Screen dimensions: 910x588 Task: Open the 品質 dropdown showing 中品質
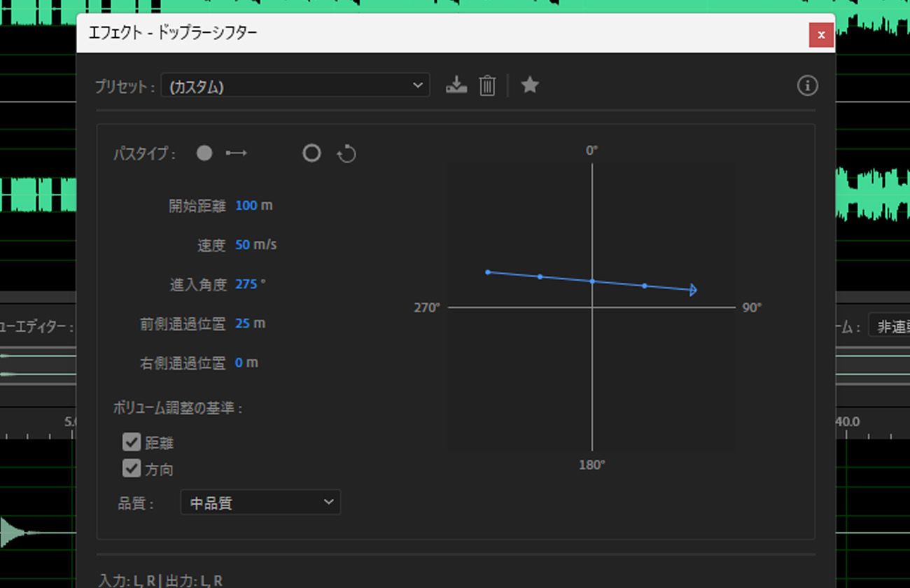coord(260,502)
